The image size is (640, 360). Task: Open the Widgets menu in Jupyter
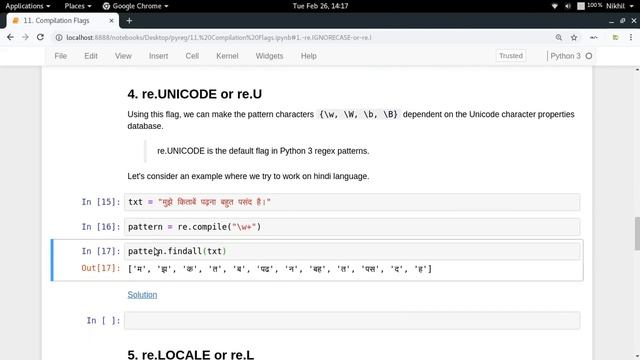(x=269, y=56)
